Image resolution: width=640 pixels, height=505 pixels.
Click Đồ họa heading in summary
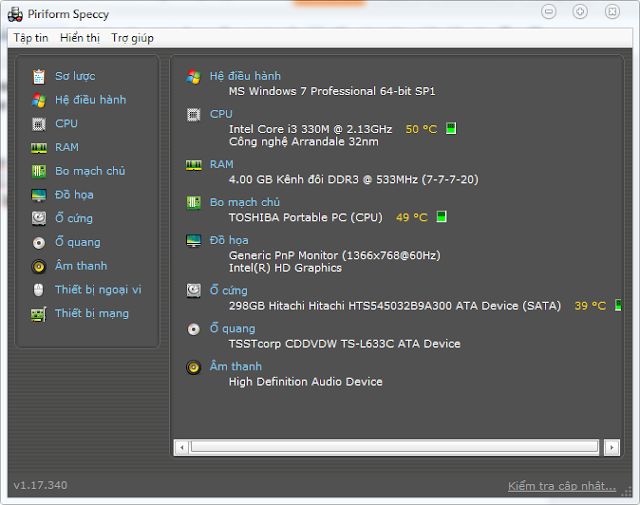[x=229, y=240]
